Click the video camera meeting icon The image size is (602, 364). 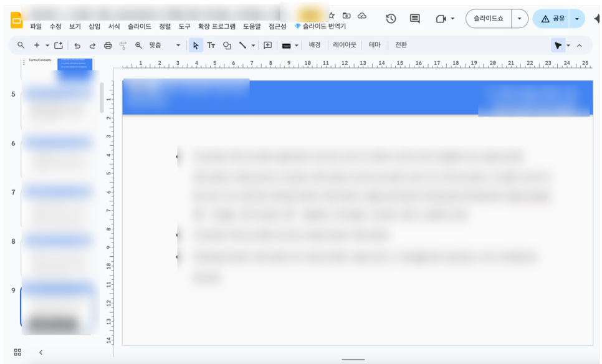click(x=441, y=19)
